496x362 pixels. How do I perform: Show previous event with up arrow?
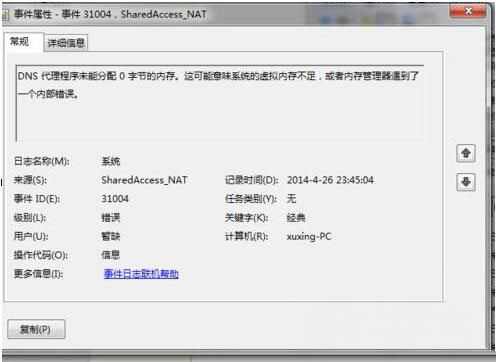click(x=466, y=153)
